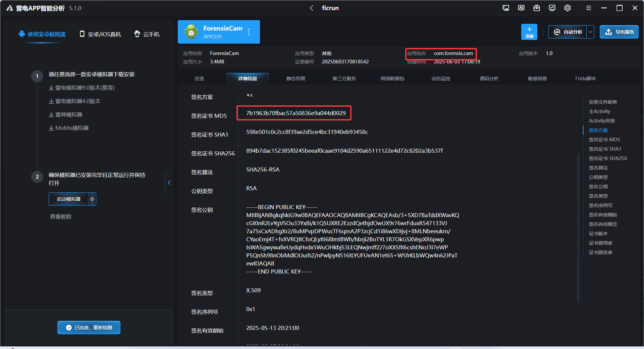Open the hamburger main menu
Image resolution: width=644 pixels, height=349 pixels.
pos(589,8)
